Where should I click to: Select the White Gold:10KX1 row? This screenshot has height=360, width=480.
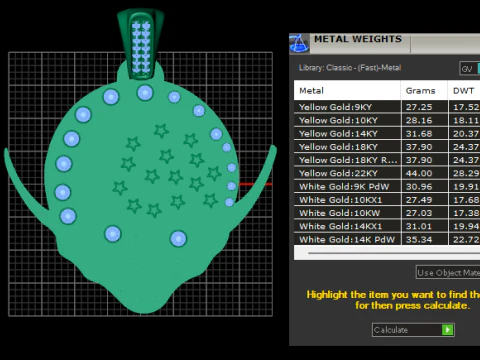pyautogui.click(x=387, y=200)
